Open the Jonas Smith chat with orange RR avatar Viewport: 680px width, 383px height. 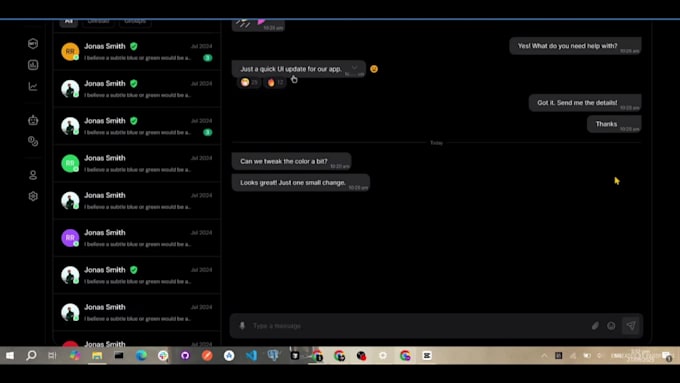pos(137,52)
